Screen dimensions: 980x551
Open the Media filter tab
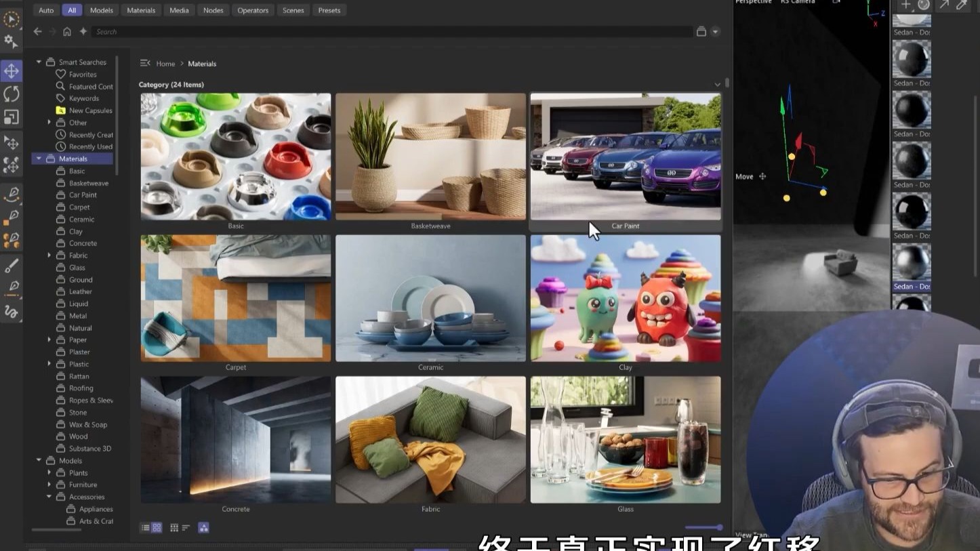tap(179, 10)
